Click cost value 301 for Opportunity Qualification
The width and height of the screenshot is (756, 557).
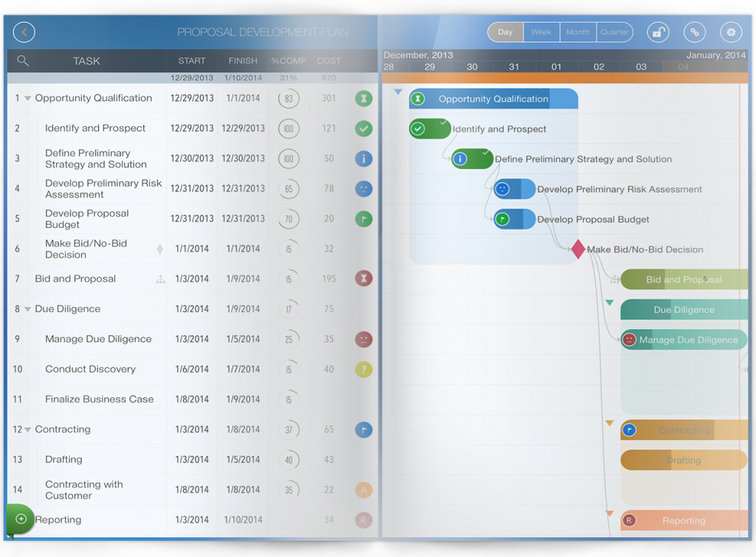coord(329,98)
